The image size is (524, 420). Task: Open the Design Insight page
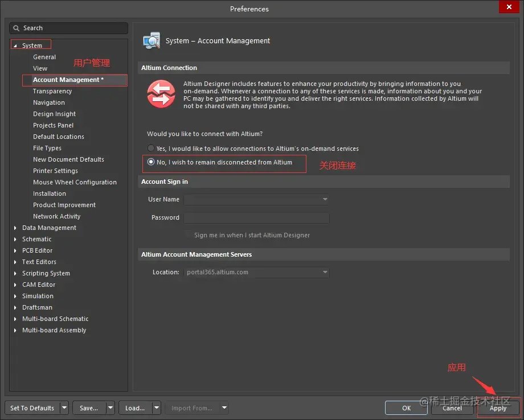[x=55, y=114]
